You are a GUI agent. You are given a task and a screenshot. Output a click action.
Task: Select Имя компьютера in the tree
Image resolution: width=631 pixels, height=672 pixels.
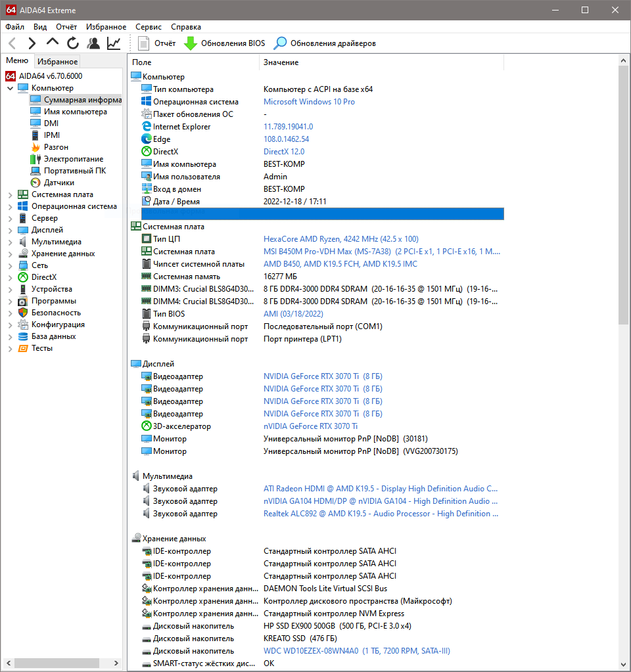tap(76, 112)
